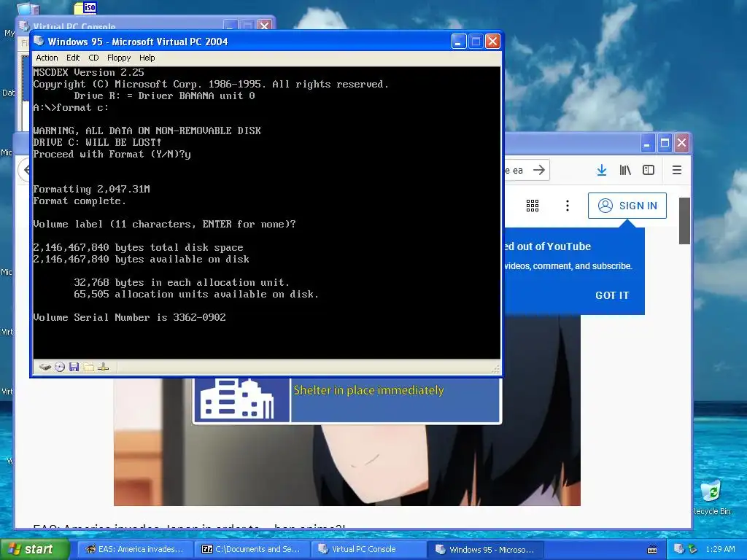Click the 1:29 AM taskbar clock
Image resolution: width=747 pixels, height=560 pixels.
click(x=720, y=549)
